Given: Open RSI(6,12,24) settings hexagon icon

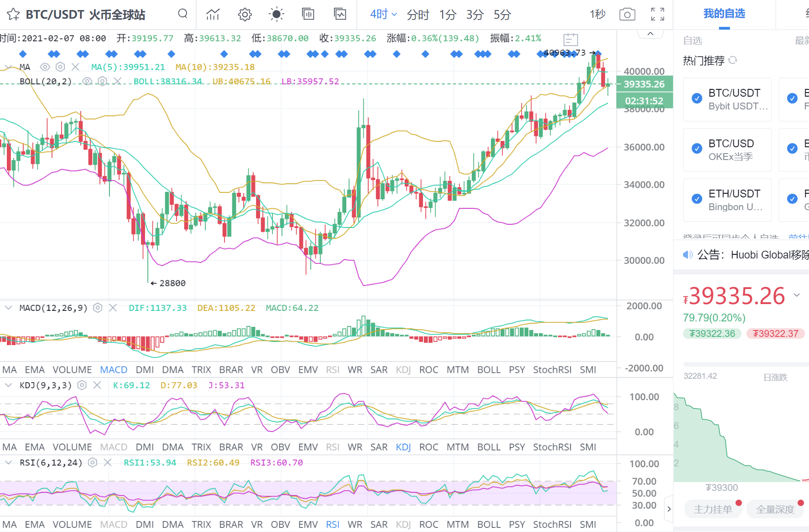Looking at the screenshot, I should 93,463.
